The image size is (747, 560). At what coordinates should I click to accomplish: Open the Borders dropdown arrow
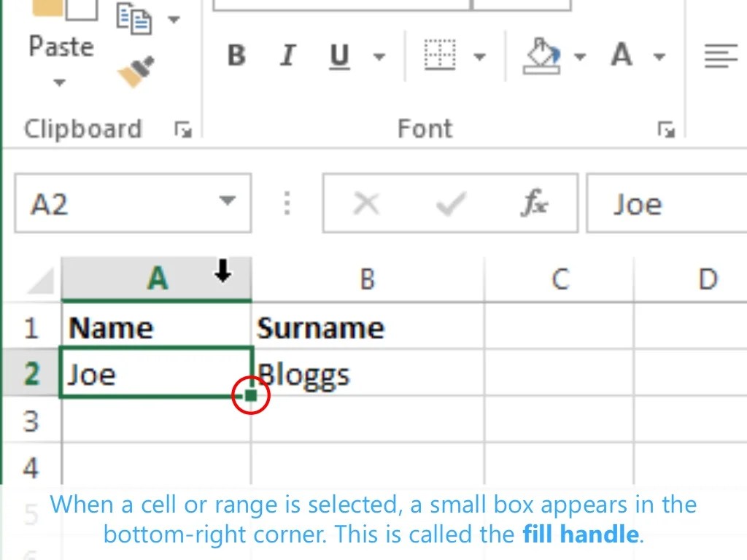[x=479, y=56]
